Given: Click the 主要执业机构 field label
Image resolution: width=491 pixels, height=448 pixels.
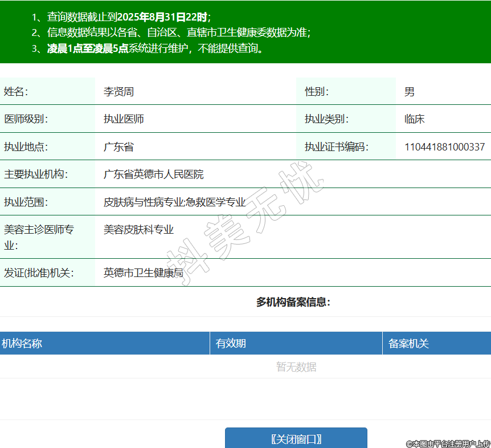Looking at the screenshot, I should point(35,174).
